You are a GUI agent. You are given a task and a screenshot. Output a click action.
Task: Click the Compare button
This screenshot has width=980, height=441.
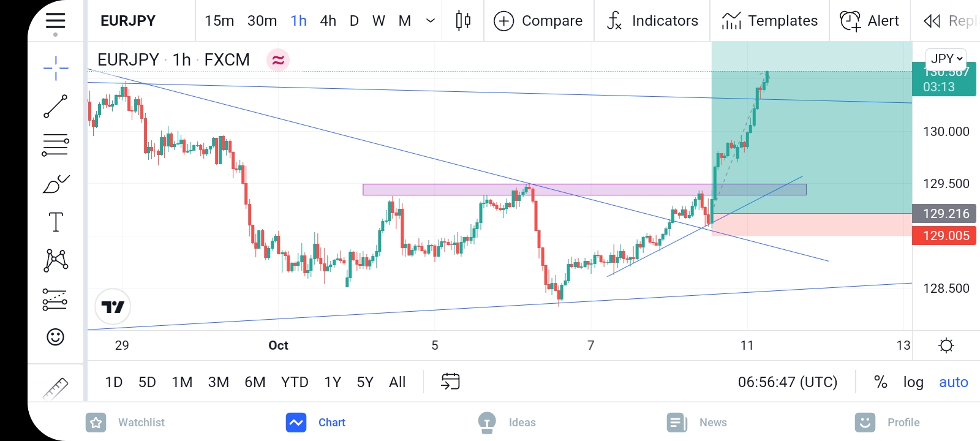(x=538, y=21)
